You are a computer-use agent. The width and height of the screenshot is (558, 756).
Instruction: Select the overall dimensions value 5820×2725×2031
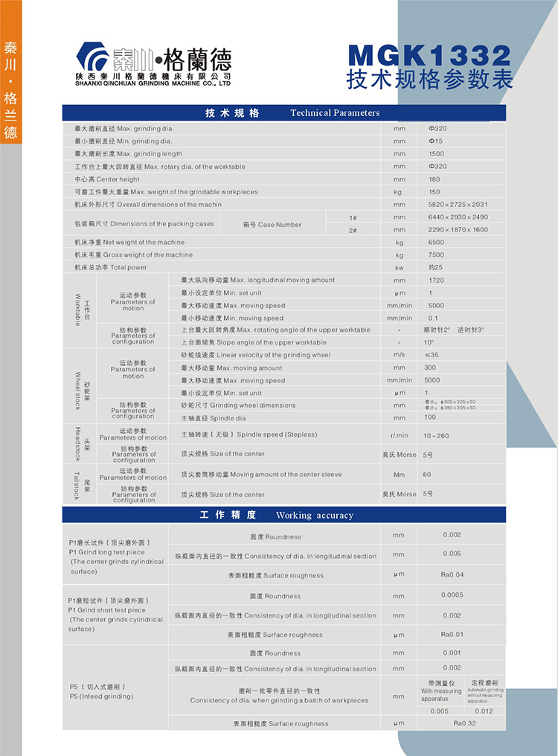(458, 205)
